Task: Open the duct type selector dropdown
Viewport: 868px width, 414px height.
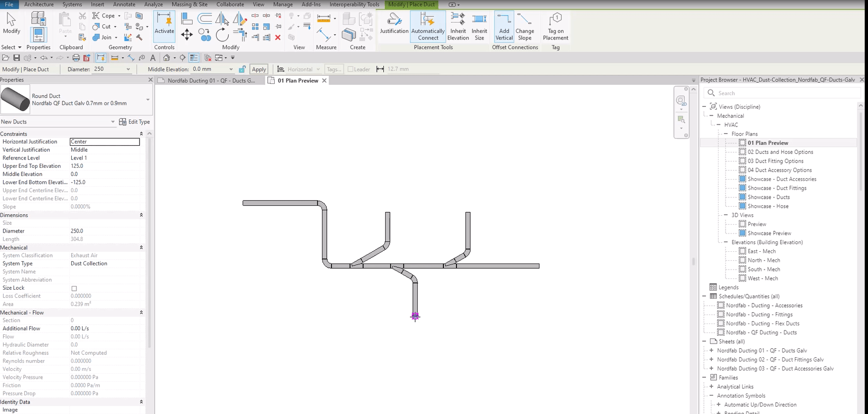Action: click(148, 99)
